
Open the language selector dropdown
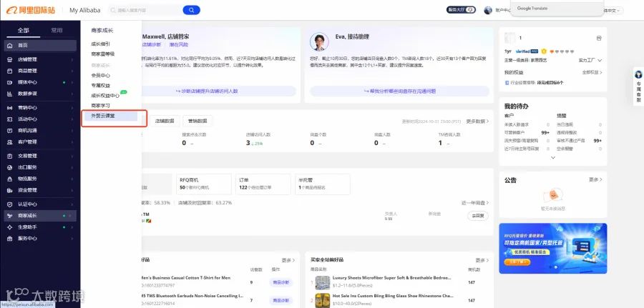[x=614, y=11]
